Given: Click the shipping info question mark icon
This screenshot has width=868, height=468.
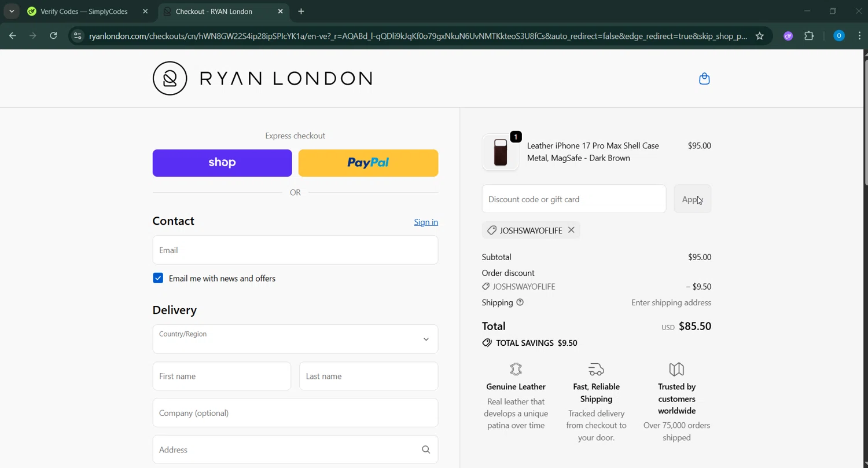Looking at the screenshot, I should click(x=520, y=302).
